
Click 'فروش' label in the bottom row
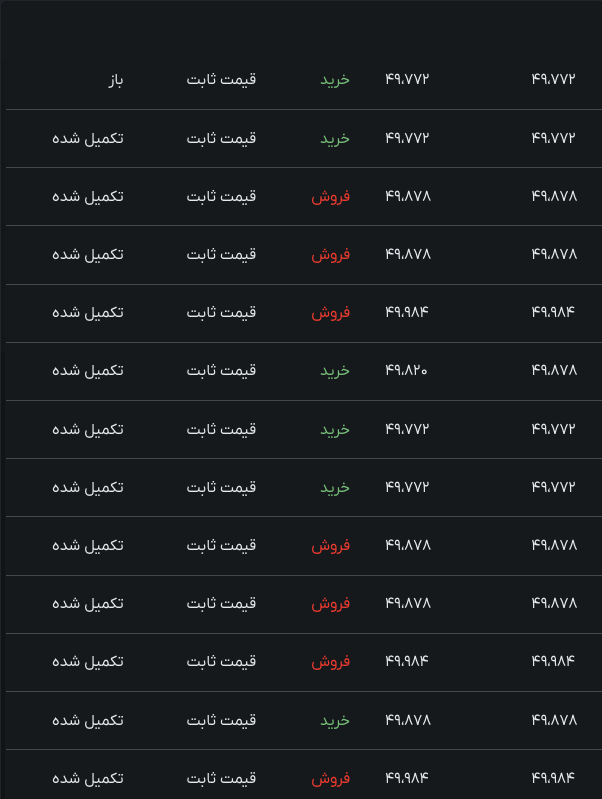tap(331, 778)
